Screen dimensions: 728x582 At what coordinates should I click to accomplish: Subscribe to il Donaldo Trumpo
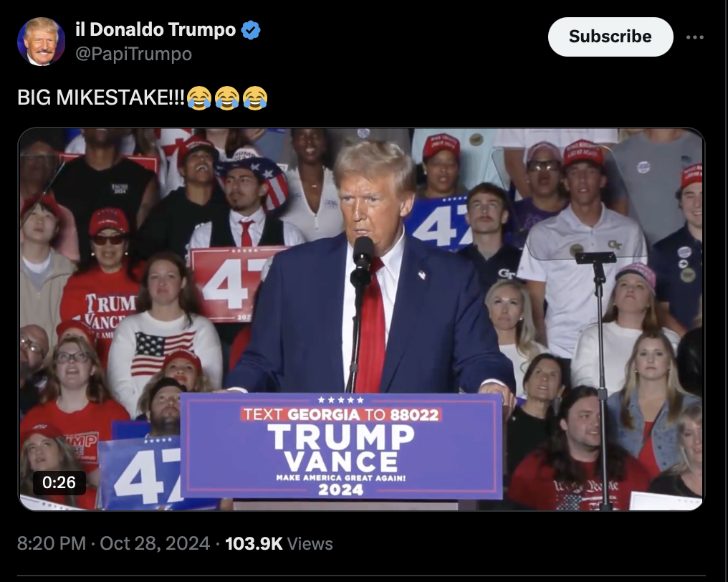point(610,37)
